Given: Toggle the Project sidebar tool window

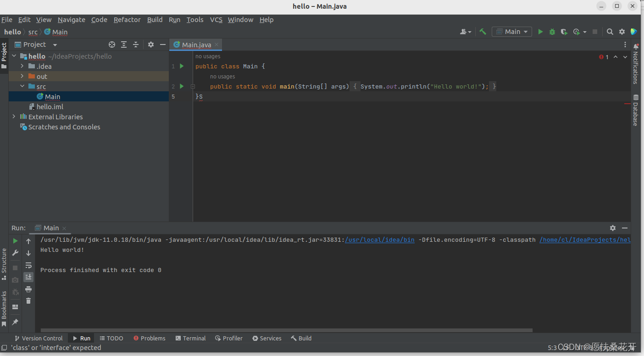Looking at the screenshot, I should pyautogui.click(x=4, y=56).
